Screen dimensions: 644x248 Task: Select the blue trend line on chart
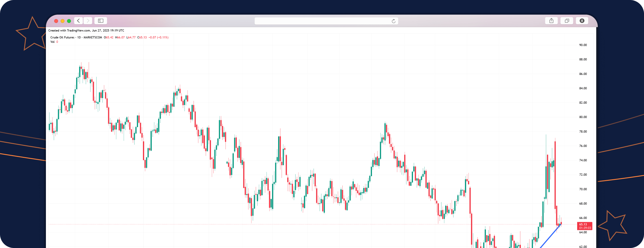point(550,236)
